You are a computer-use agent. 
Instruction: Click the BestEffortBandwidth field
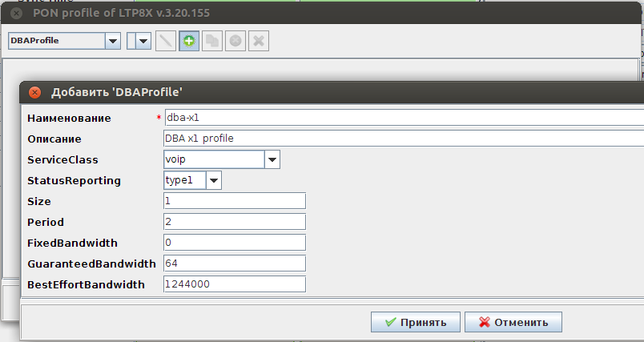(x=234, y=284)
